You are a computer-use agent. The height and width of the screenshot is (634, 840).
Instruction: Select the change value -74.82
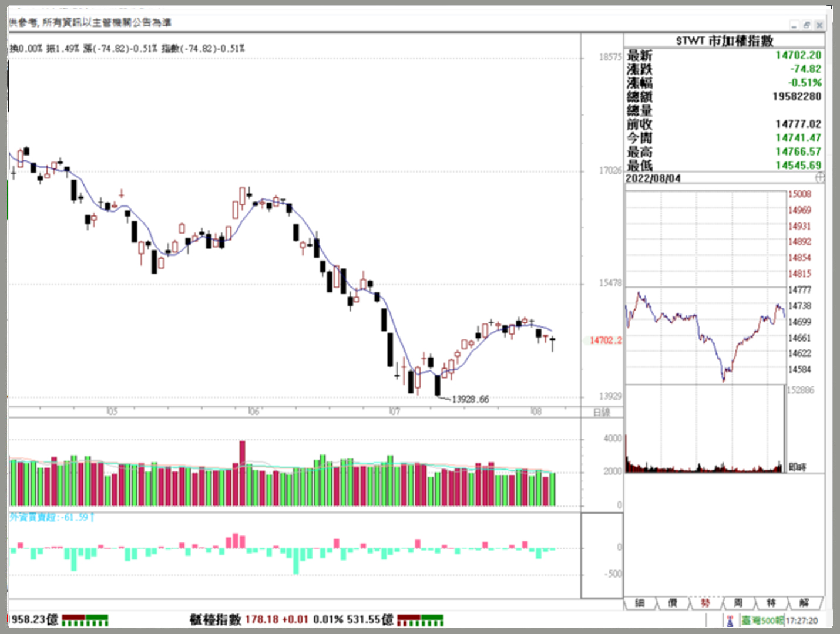pyautogui.click(x=805, y=69)
